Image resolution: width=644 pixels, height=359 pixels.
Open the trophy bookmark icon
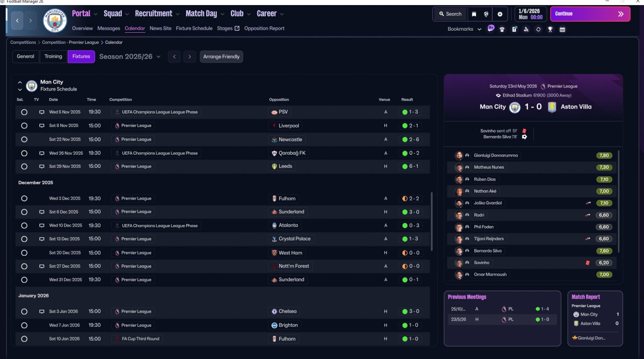click(x=550, y=29)
